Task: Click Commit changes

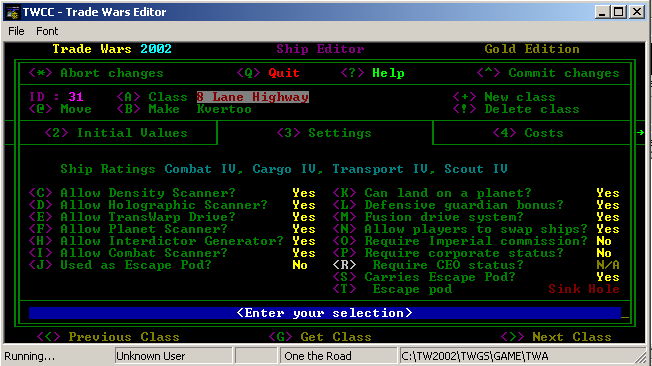Action: point(548,73)
